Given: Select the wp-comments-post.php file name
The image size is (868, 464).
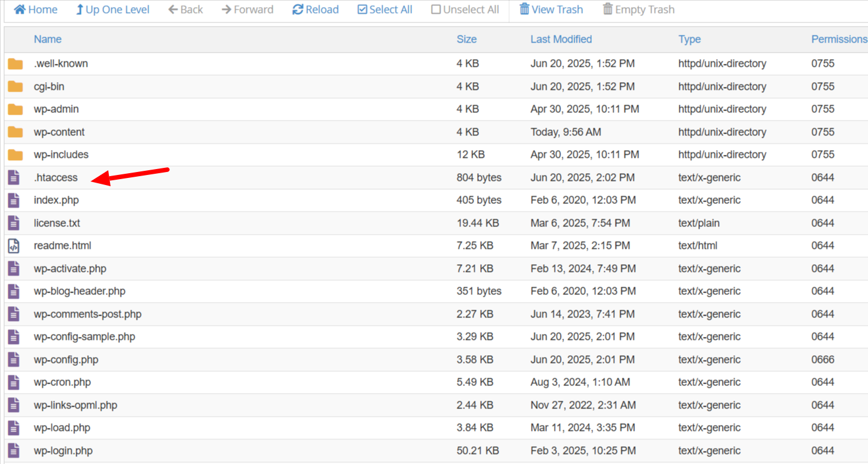Looking at the screenshot, I should coord(88,314).
